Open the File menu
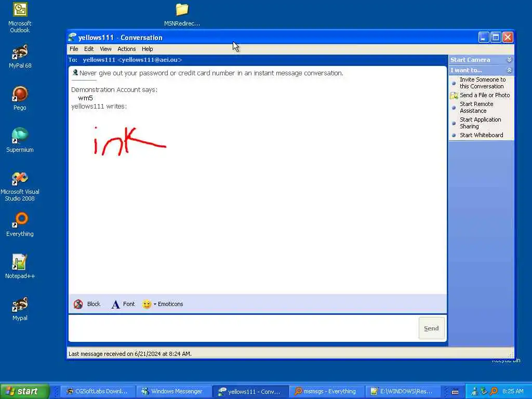This screenshot has width=532, height=399. click(74, 49)
